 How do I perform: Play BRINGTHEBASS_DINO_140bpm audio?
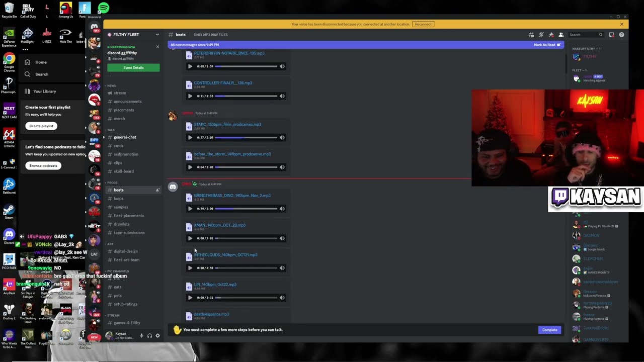190,209
